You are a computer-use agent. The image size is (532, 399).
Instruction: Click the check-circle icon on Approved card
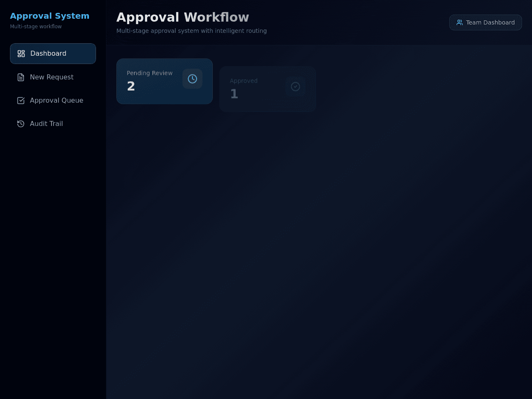click(x=296, y=86)
